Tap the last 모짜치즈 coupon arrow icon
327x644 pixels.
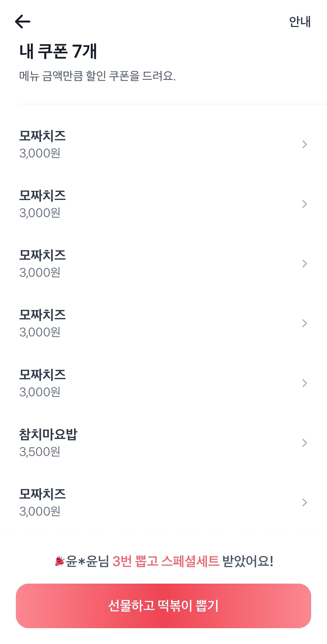coord(305,502)
